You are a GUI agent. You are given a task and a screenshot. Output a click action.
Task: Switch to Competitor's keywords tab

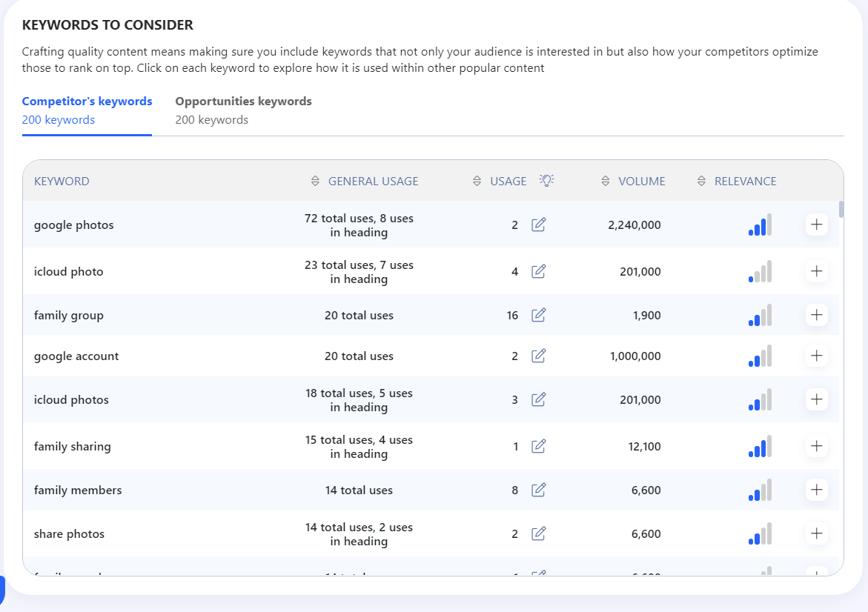point(87,110)
